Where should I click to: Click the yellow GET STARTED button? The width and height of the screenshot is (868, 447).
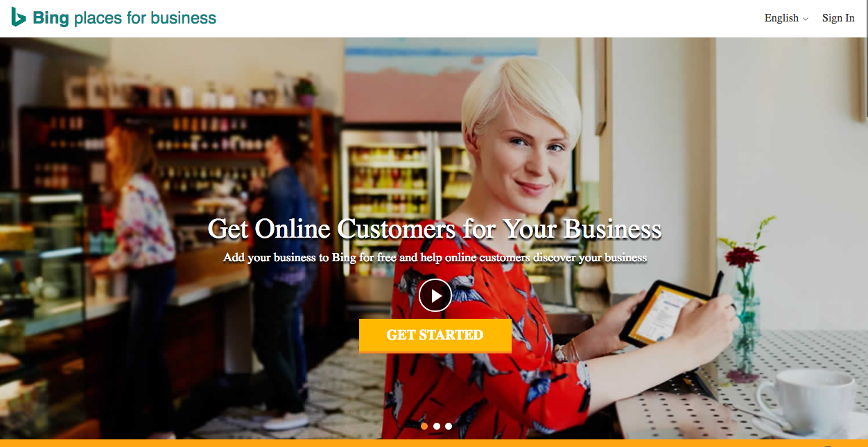(x=435, y=335)
